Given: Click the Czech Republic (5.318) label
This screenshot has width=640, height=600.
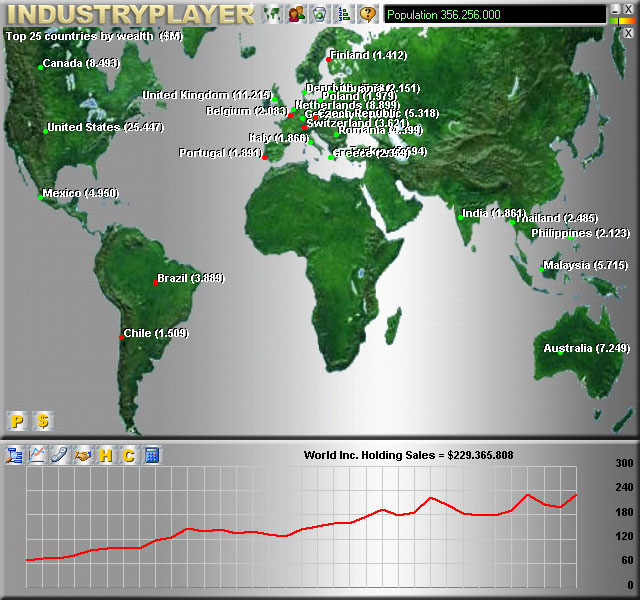Looking at the screenshot, I should [378, 113].
